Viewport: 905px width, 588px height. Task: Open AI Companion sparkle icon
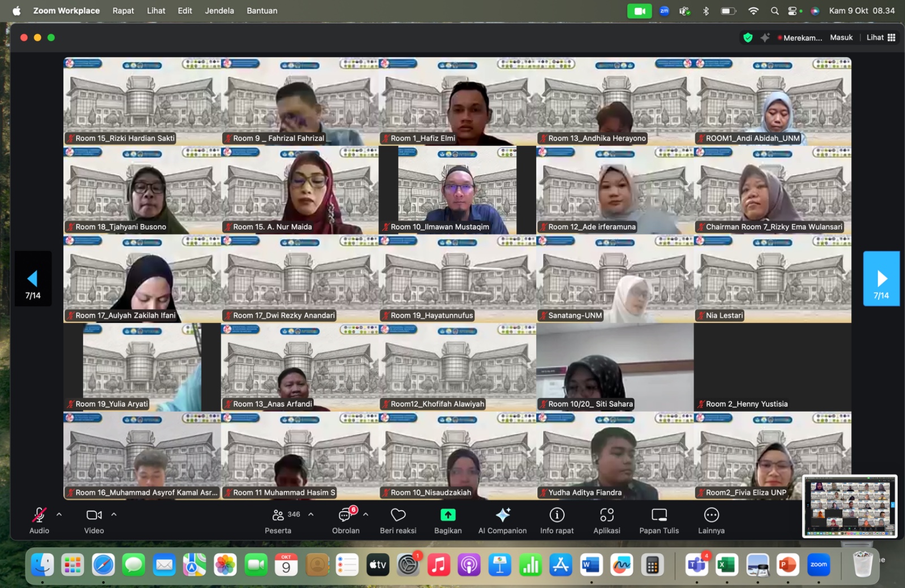point(502,515)
